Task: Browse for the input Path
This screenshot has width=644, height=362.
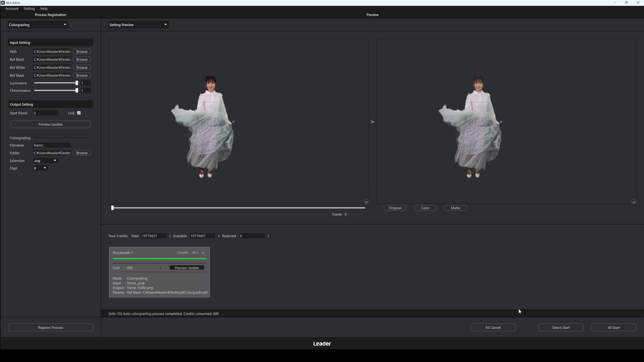Action: pyautogui.click(x=82, y=52)
